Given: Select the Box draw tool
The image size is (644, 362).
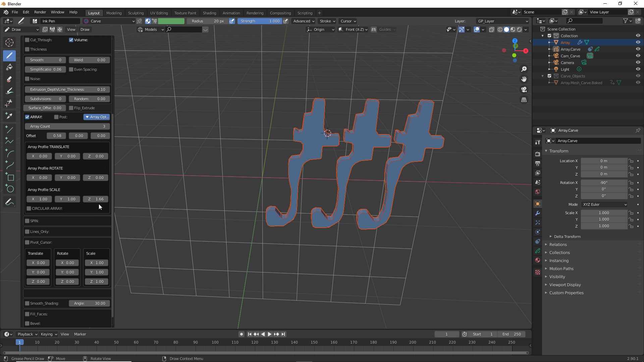Looking at the screenshot, I should pyautogui.click(x=9, y=177).
